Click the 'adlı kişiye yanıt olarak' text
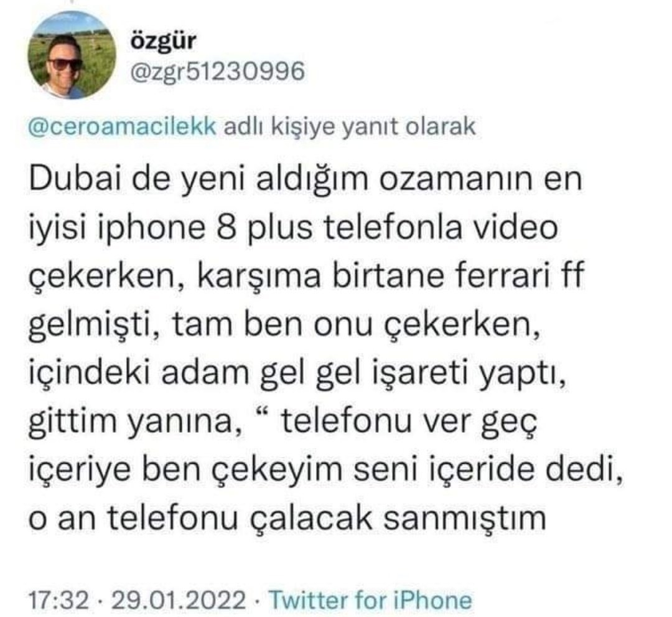Screen dimensions: 672x617 [x=350, y=126]
